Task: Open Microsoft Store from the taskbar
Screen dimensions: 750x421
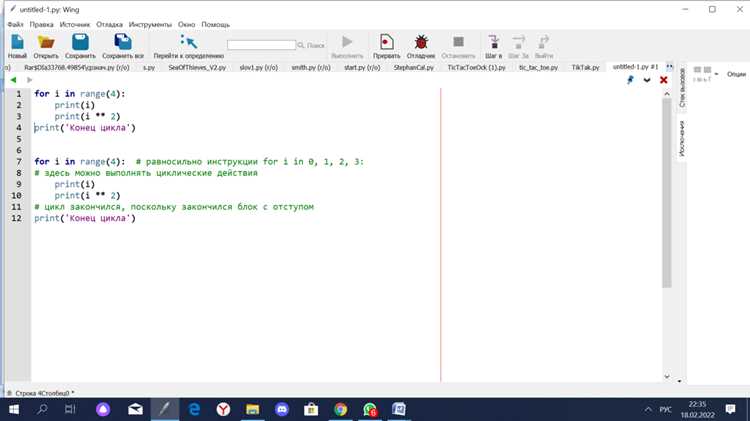Action: tap(311, 410)
